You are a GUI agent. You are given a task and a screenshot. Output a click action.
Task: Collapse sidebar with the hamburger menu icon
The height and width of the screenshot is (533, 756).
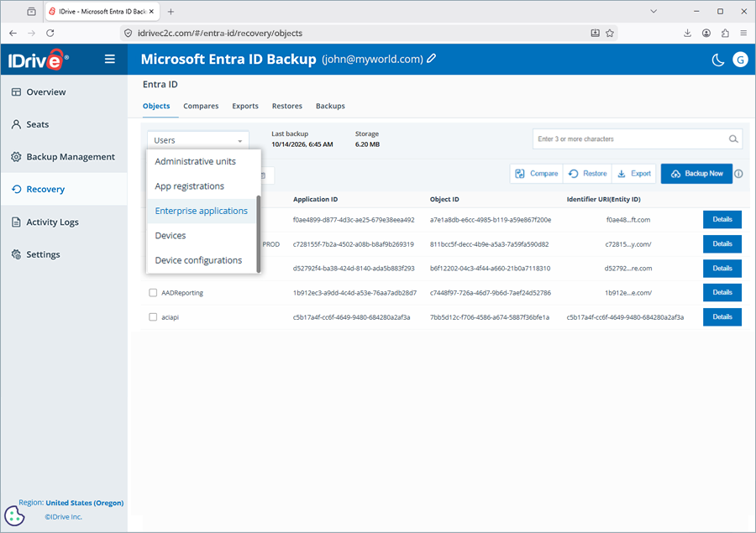tap(110, 59)
